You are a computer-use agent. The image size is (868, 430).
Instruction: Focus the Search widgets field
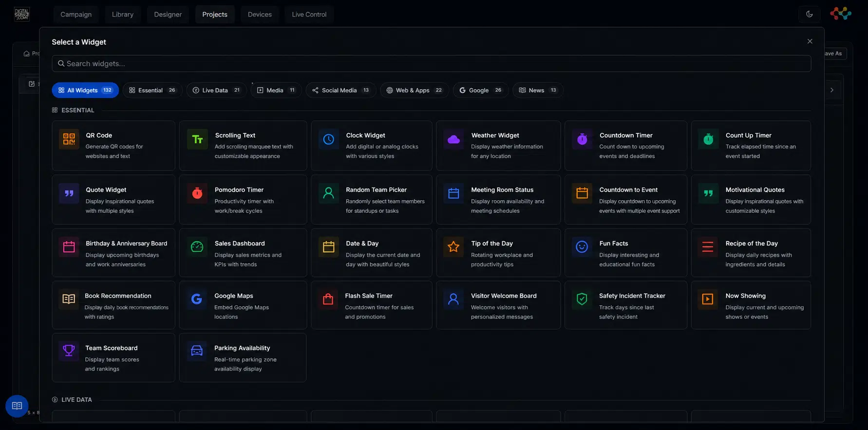431,63
